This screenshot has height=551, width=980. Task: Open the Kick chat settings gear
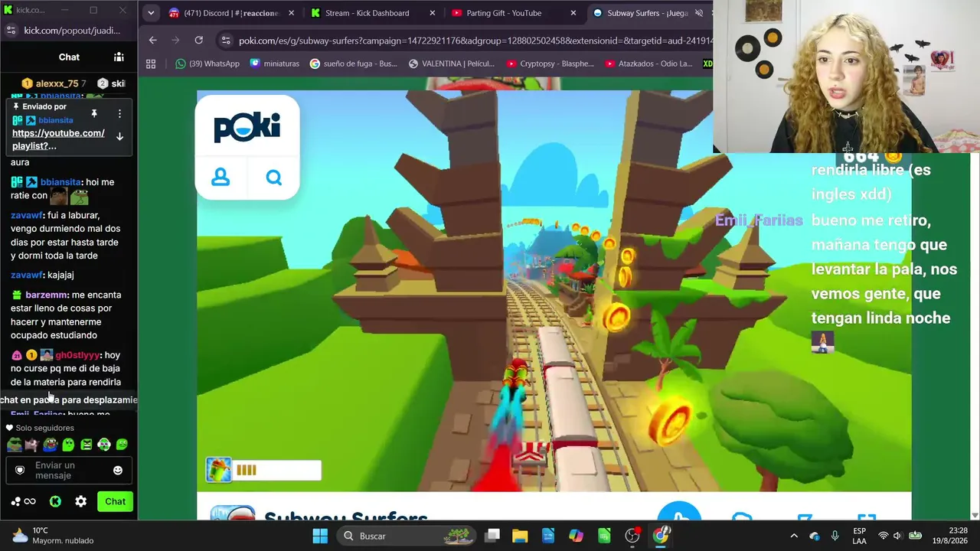[81, 501]
